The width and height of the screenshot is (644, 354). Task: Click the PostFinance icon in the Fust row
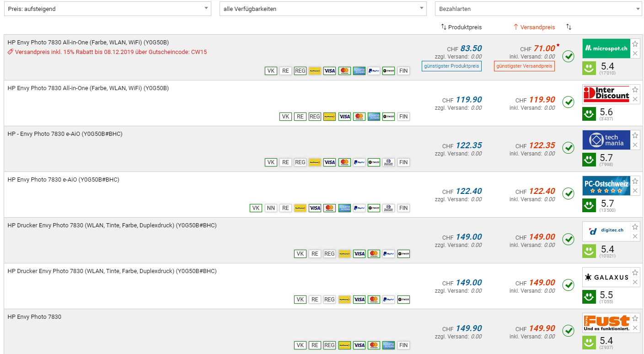344,345
